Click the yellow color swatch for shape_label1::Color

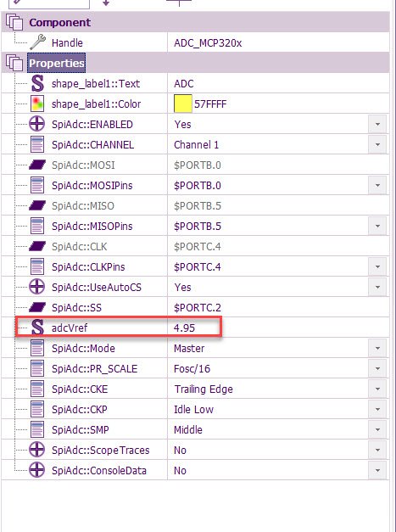(183, 104)
